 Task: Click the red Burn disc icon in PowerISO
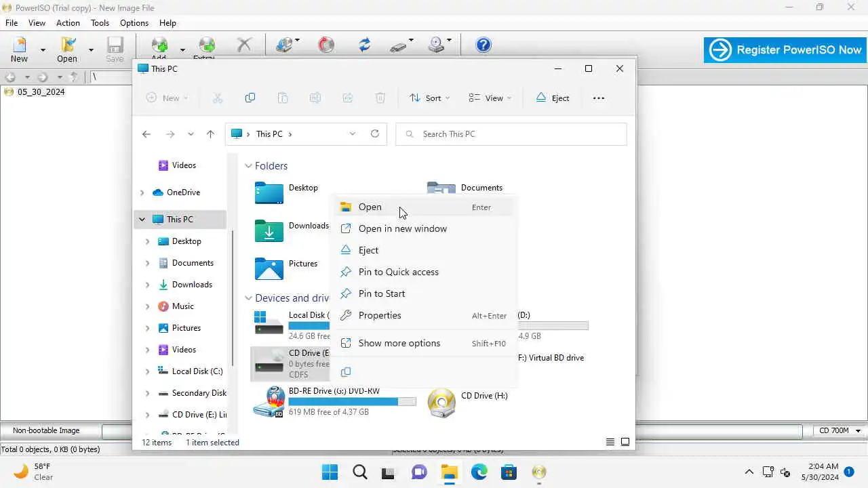click(x=326, y=45)
